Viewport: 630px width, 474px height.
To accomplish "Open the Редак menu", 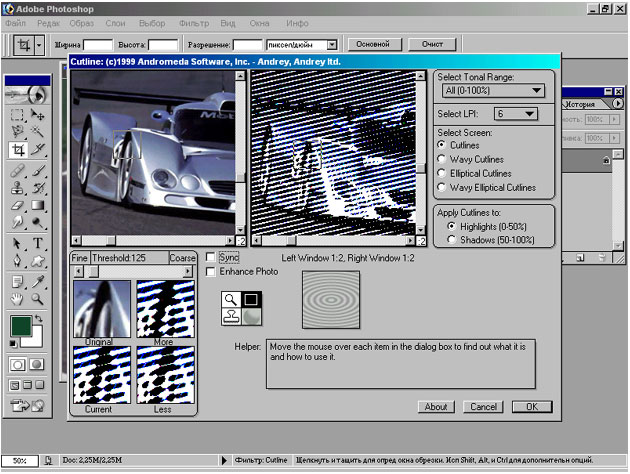I will point(48,23).
